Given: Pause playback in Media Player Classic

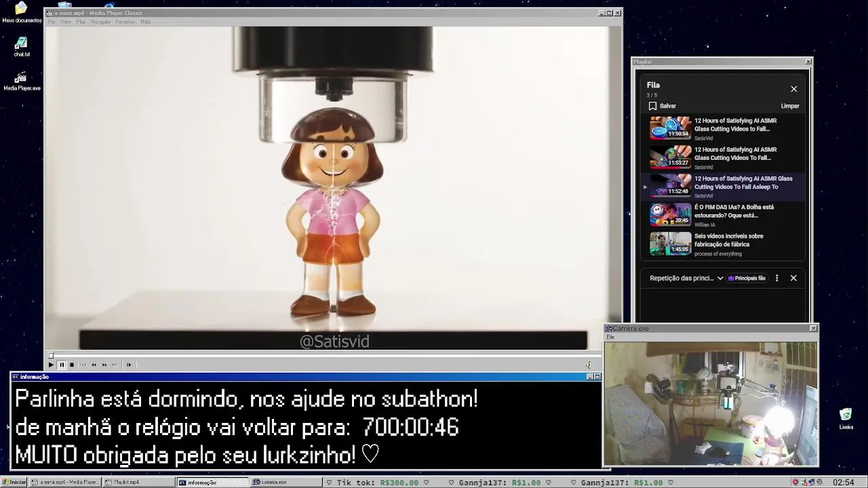Looking at the screenshot, I should pos(61,365).
